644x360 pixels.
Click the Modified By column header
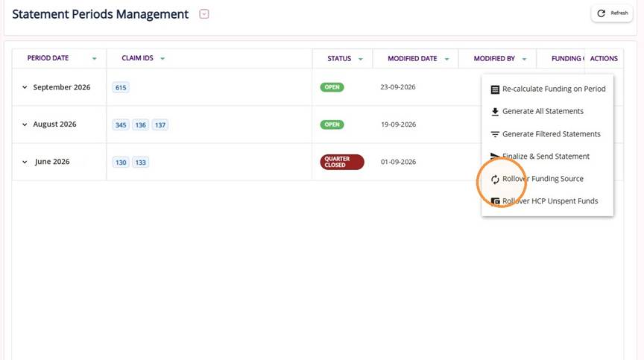click(494, 59)
